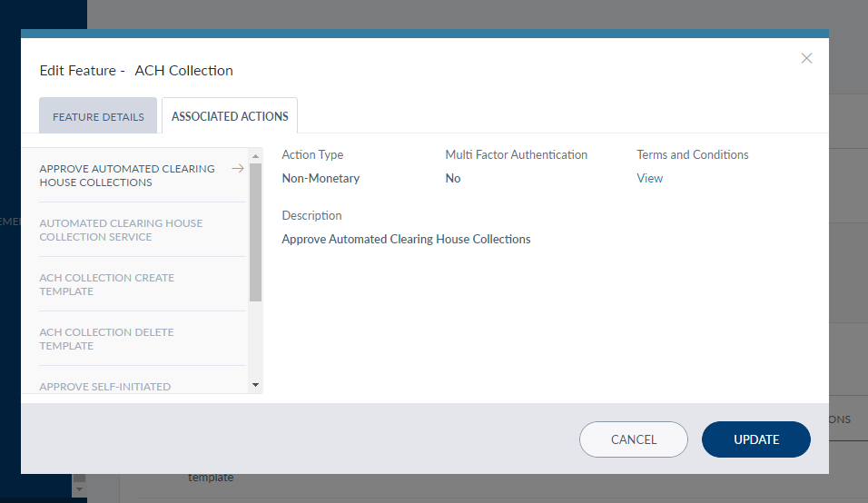The width and height of the screenshot is (868, 503).
Task: Choose ACH Collection Delete Template action
Action: coord(106,339)
